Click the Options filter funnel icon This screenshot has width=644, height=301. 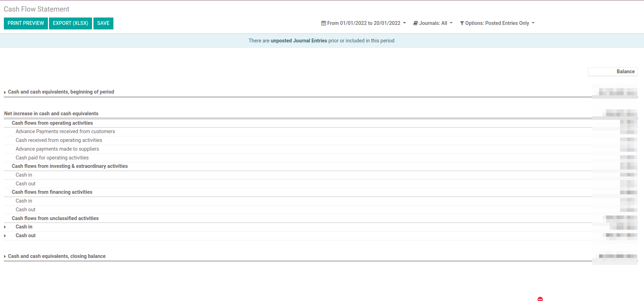coord(462,23)
